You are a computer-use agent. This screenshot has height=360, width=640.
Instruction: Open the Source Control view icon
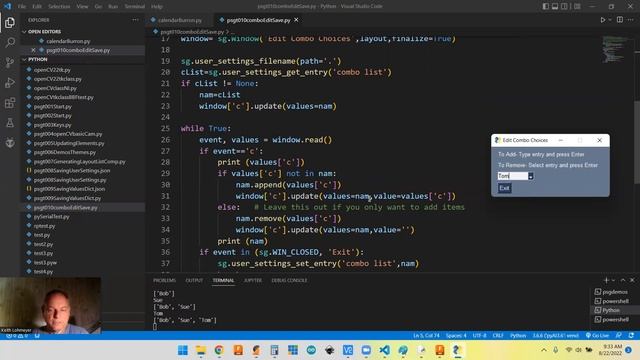[x=10, y=62]
